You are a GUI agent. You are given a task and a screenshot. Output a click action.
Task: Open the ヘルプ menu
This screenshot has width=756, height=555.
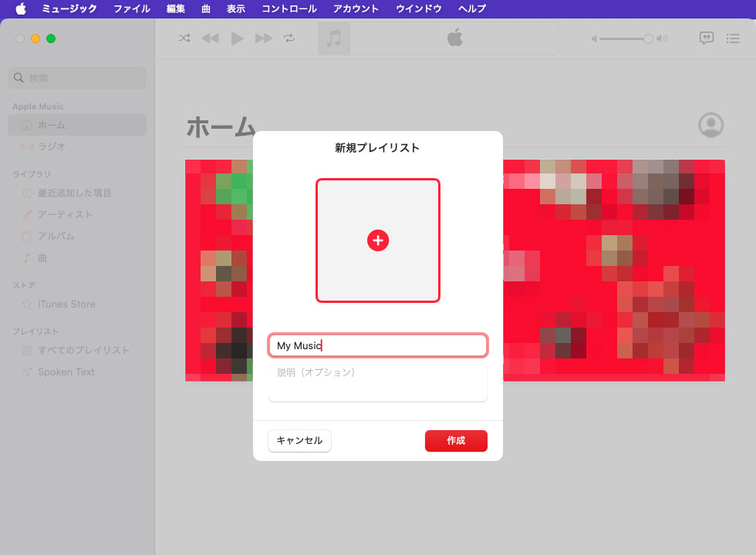click(x=471, y=8)
